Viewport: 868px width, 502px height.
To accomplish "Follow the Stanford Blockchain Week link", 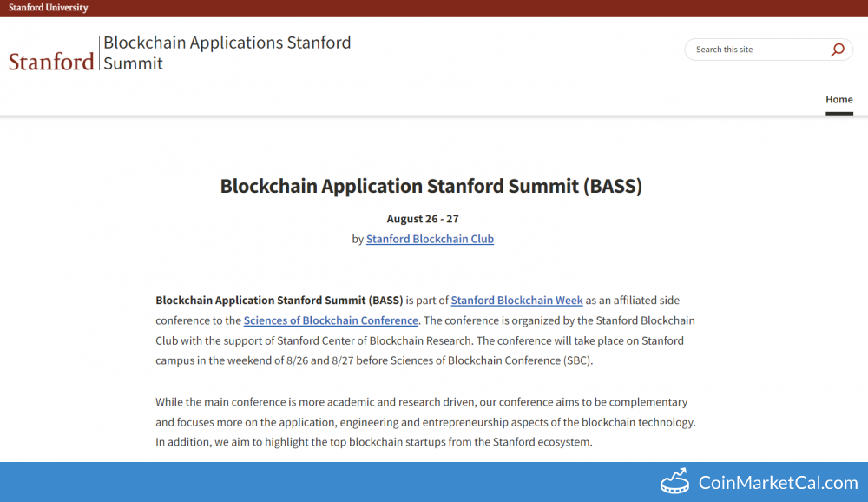I will click(516, 301).
